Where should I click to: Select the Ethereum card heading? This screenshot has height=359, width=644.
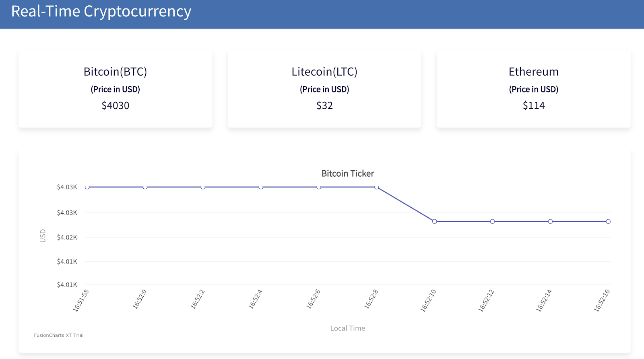point(533,72)
